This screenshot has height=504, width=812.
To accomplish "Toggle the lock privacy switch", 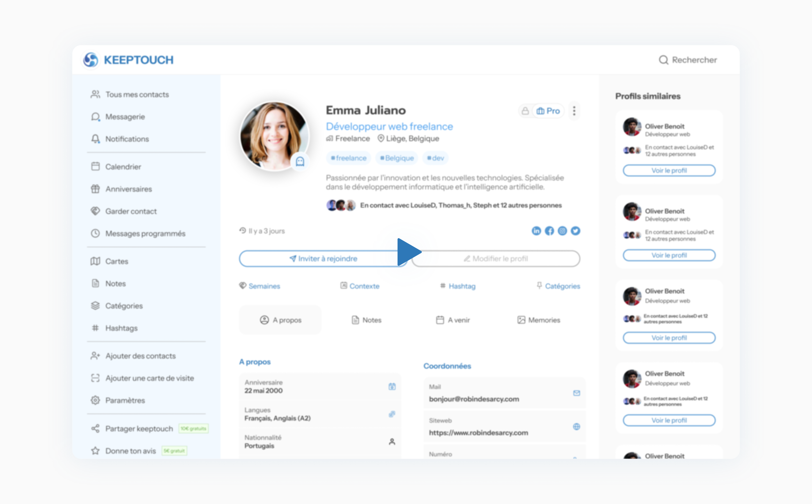I will point(525,111).
